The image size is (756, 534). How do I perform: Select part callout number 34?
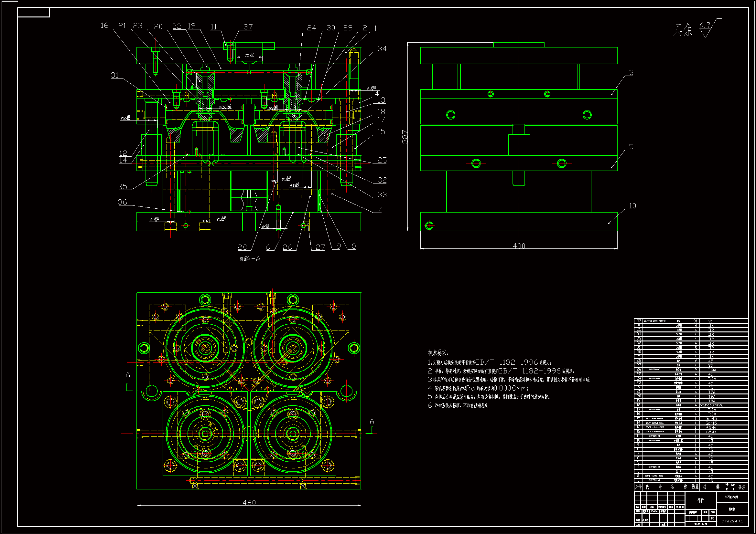(382, 49)
